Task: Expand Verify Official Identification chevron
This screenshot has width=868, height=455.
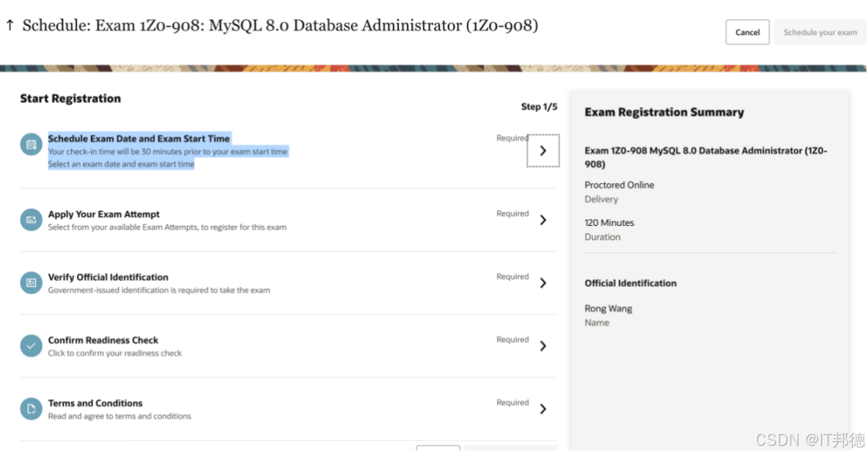Action: coord(543,283)
